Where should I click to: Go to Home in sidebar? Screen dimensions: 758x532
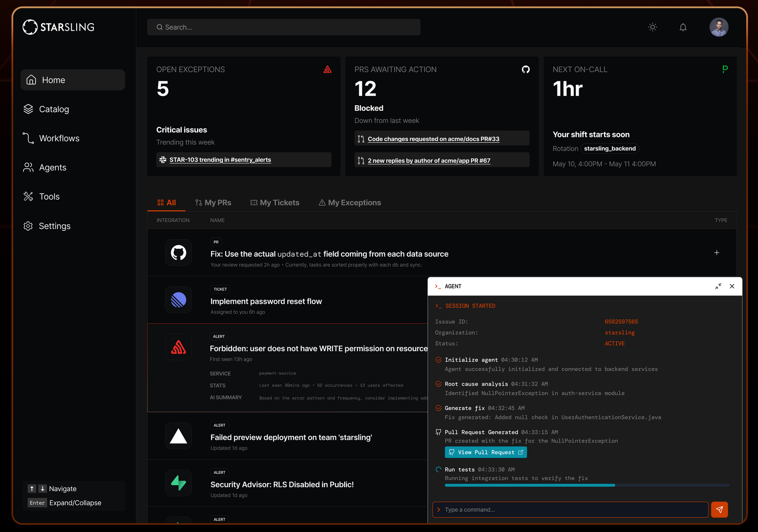[73, 80]
